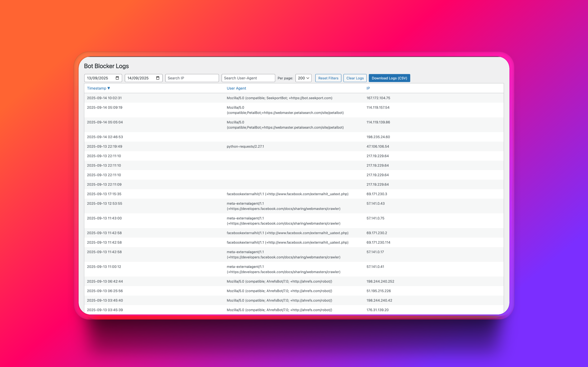Toggle Timestamp sort direction arrow

tap(109, 88)
